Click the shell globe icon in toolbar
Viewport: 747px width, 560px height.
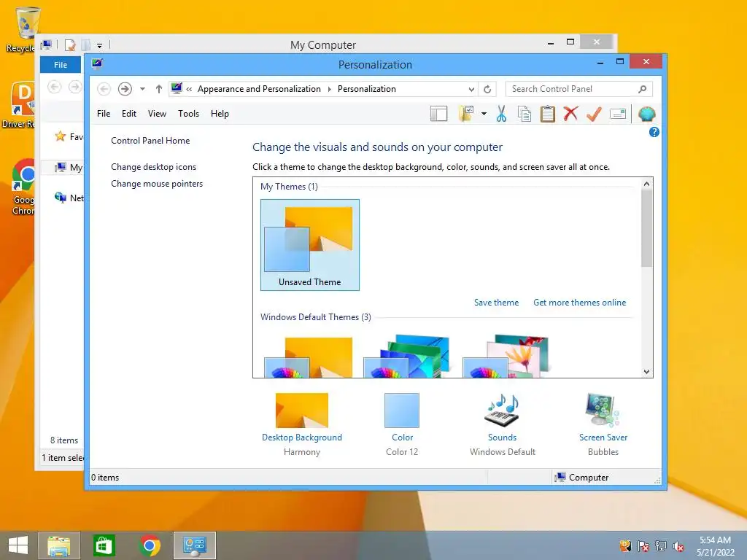646,114
